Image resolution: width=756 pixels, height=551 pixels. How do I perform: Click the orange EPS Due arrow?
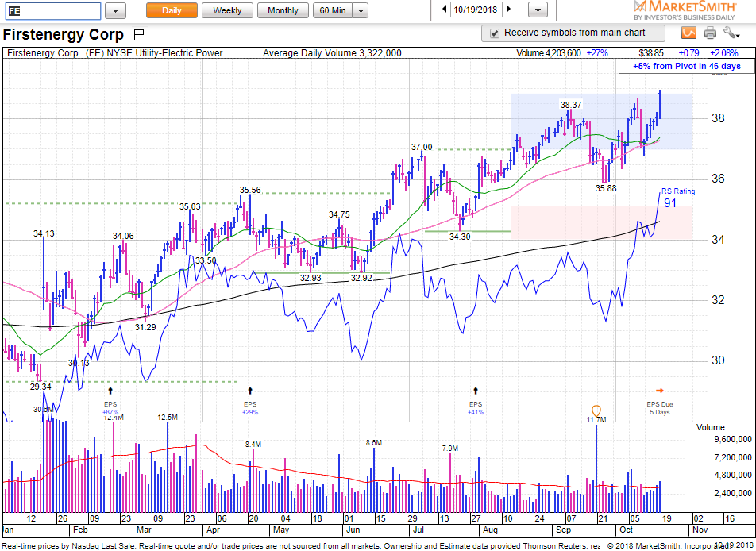tap(660, 391)
